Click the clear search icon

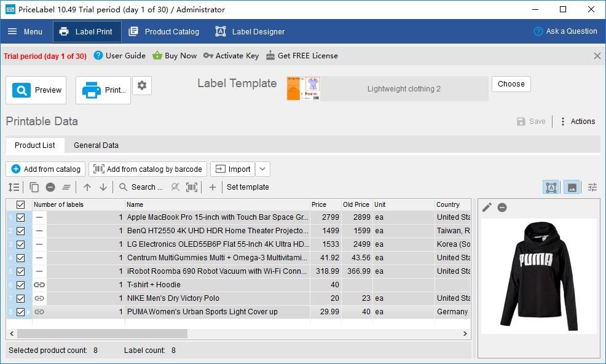175,187
